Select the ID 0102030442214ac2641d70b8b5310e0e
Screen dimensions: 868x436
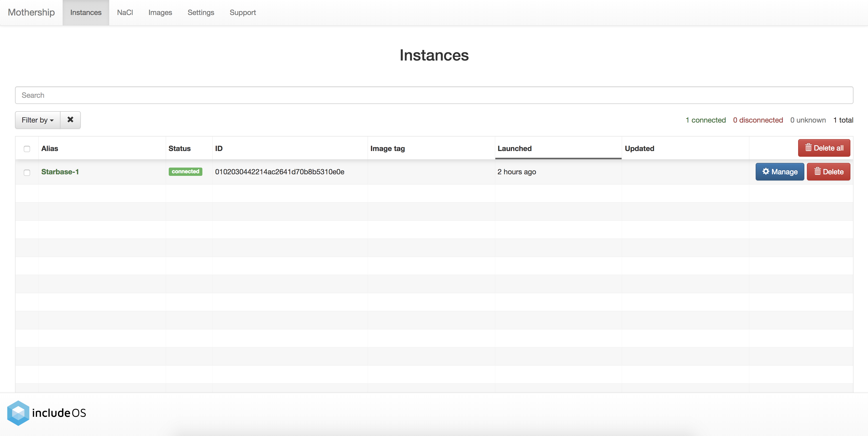tap(279, 172)
